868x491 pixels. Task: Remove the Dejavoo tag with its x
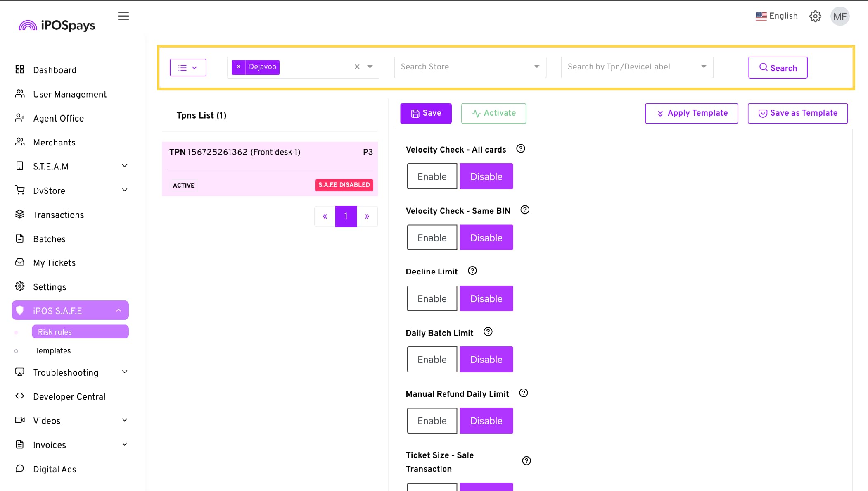238,67
